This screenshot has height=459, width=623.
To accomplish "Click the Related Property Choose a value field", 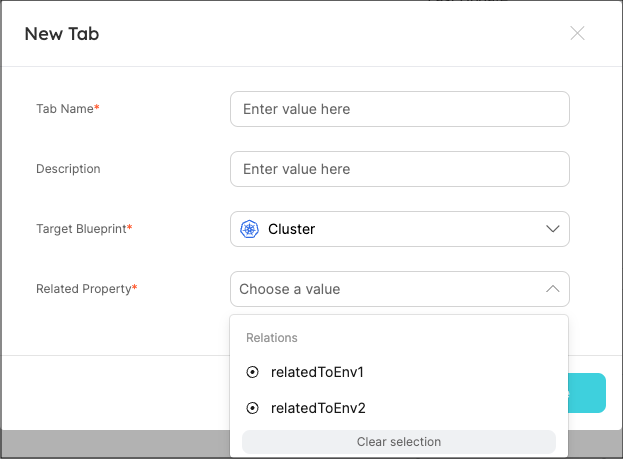I will 400,289.
